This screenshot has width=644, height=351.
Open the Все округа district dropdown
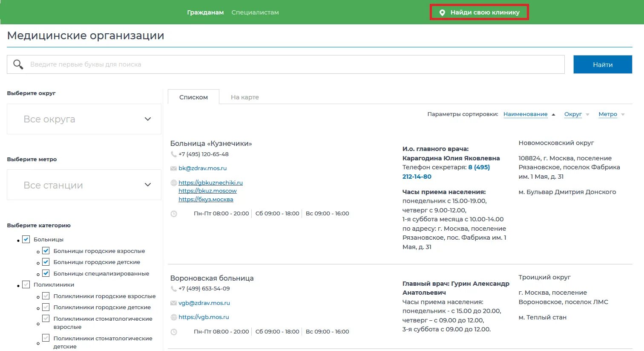[84, 119]
